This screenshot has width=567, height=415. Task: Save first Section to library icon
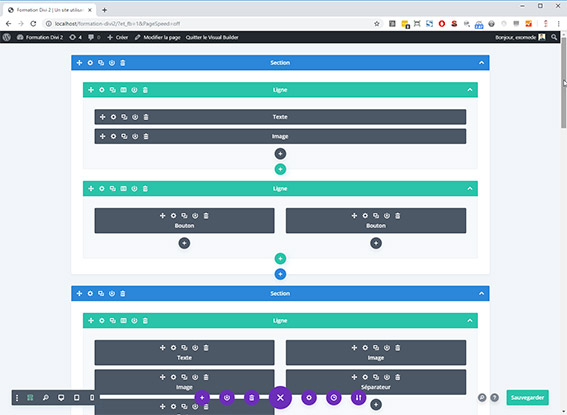coord(112,63)
